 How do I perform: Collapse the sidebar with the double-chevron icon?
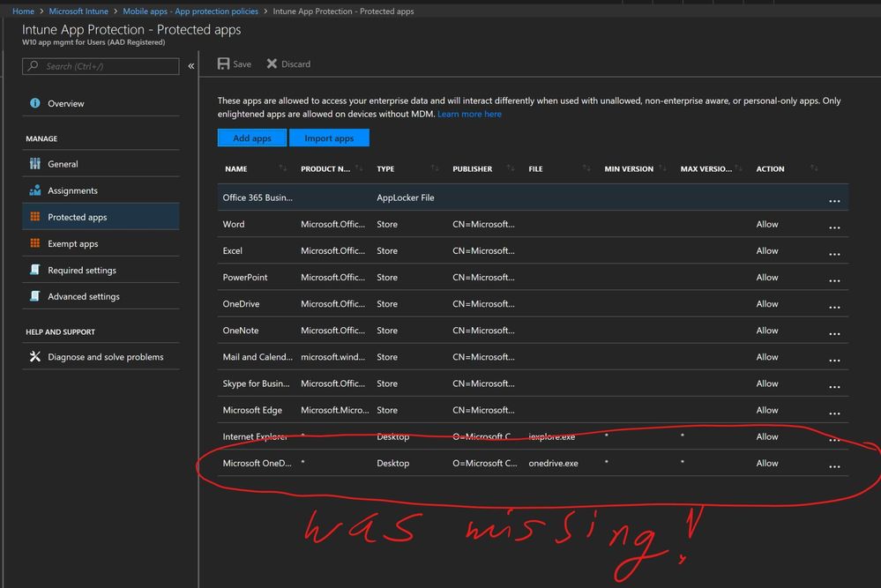pyautogui.click(x=191, y=66)
